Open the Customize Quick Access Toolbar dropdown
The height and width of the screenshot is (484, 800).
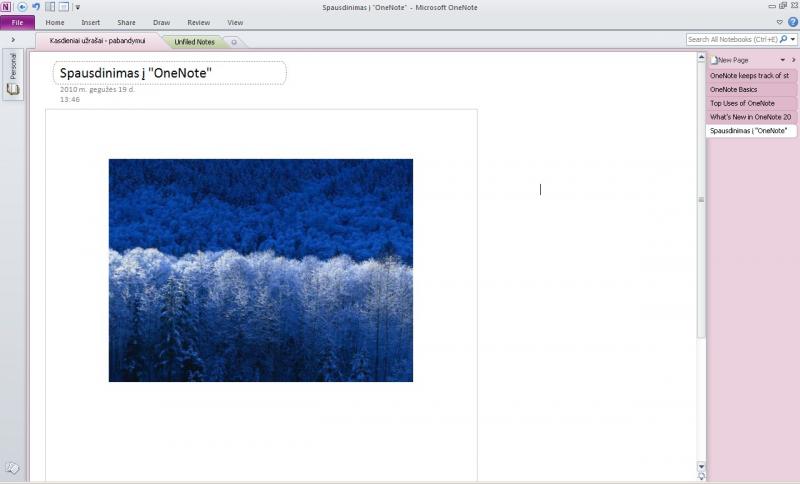tap(78, 8)
